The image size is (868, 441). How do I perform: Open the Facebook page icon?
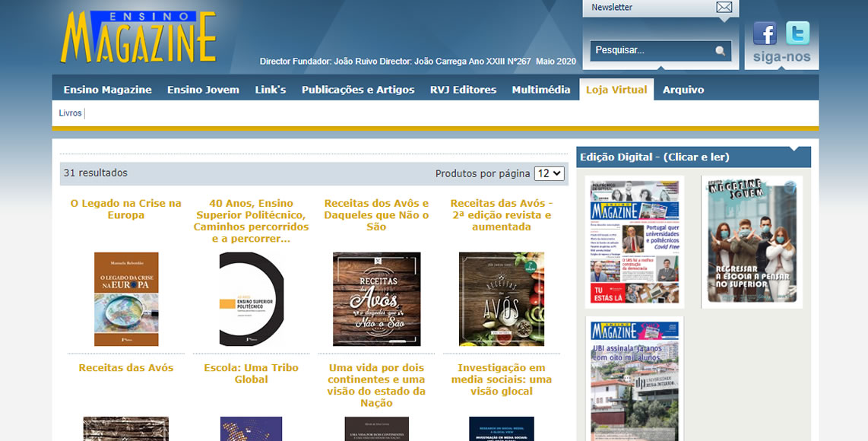coord(765,33)
